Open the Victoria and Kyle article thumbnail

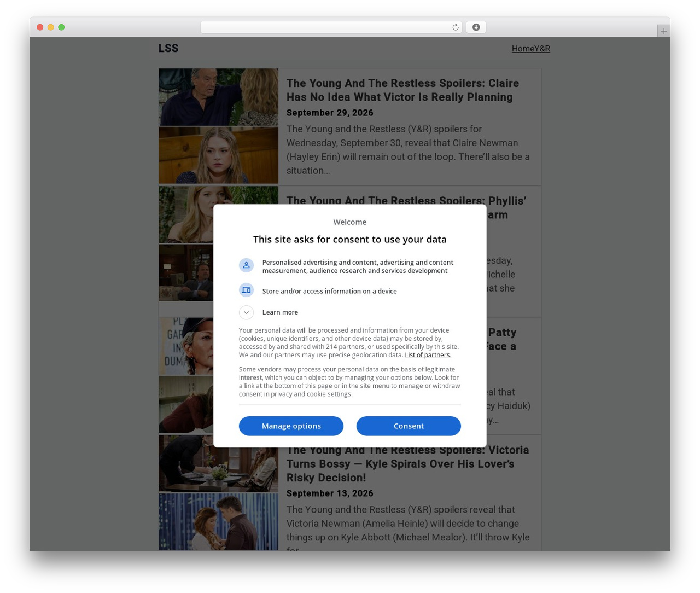point(218,492)
